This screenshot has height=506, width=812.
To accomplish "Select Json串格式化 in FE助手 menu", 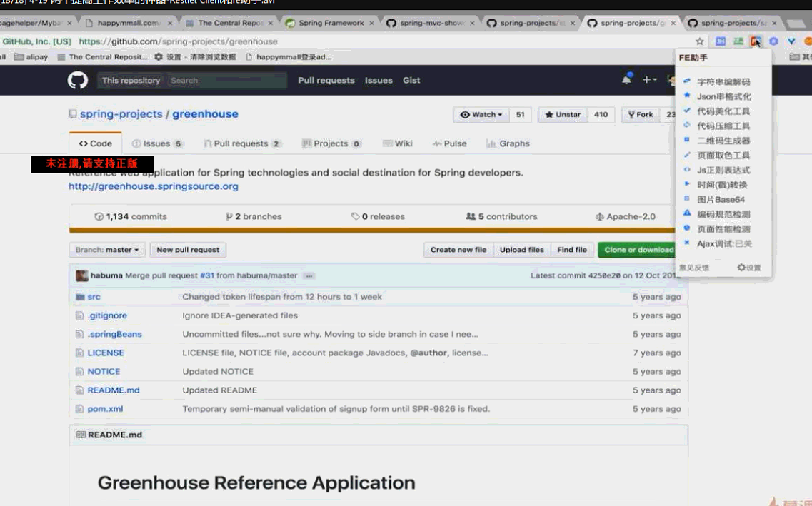I will [723, 96].
